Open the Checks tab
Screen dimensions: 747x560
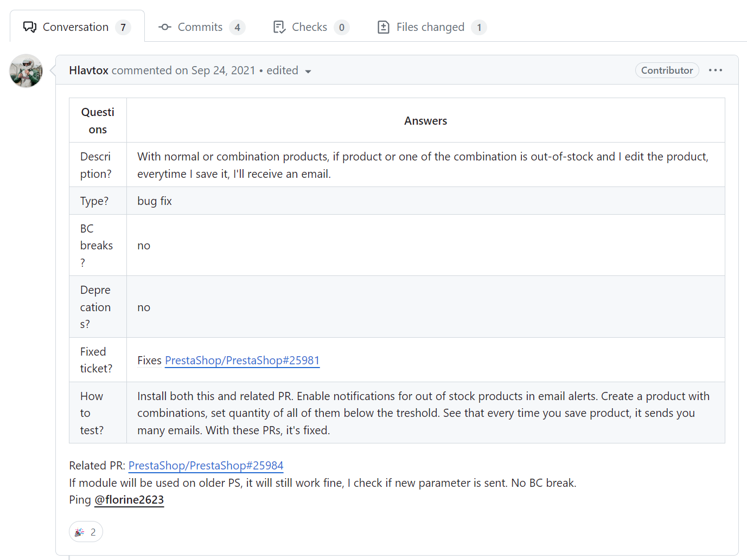[x=309, y=27]
